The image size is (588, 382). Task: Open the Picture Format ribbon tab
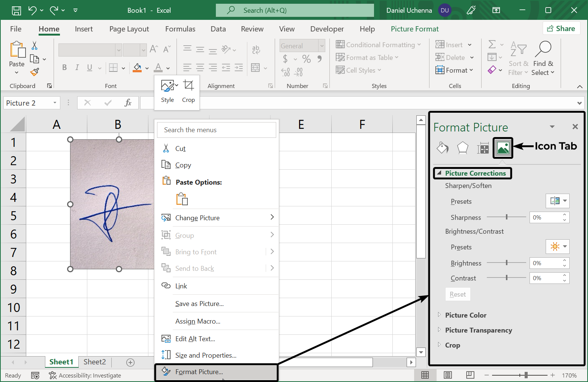(414, 29)
